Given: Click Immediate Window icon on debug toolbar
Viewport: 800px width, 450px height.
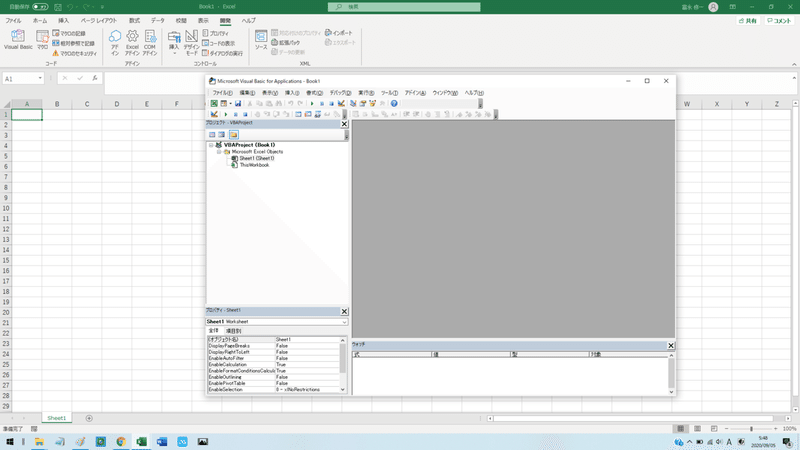Looking at the screenshot, I should [308, 114].
